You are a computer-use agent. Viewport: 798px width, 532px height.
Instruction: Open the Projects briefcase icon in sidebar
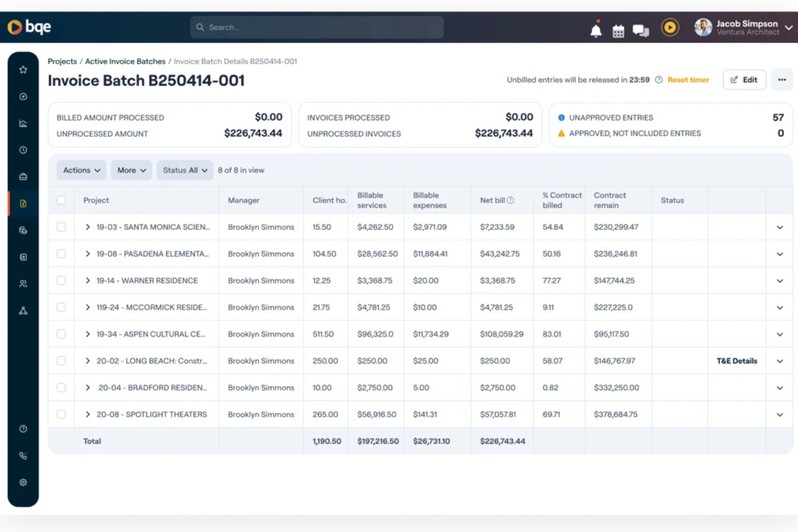[23, 176]
